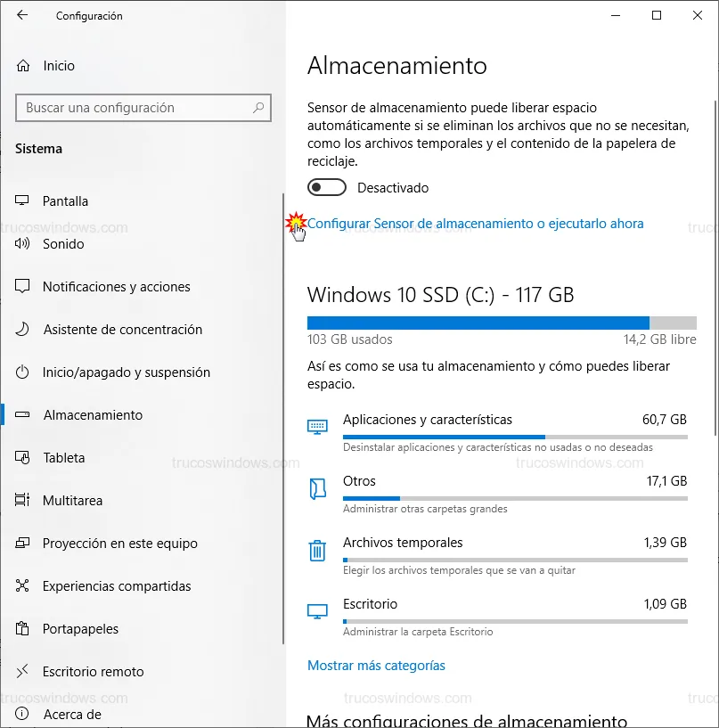Viewport: 719px width, 728px height.
Task: Enable the Sensor de almacenamiento toggle
Action: [x=327, y=188]
